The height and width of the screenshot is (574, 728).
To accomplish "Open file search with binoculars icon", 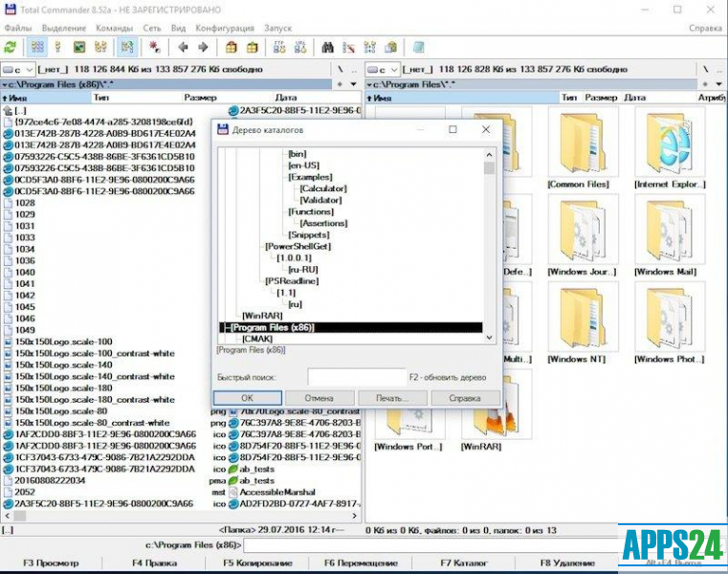I will coord(328,47).
